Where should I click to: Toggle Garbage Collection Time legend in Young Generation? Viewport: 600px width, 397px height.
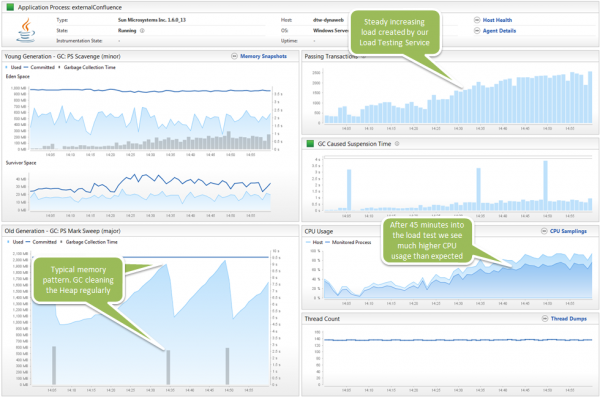click(87, 67)
